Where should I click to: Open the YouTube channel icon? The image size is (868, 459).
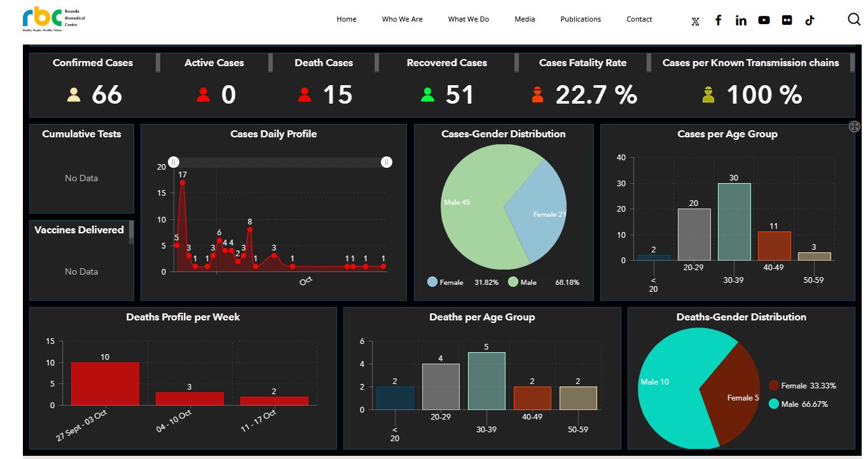(764, 20)
